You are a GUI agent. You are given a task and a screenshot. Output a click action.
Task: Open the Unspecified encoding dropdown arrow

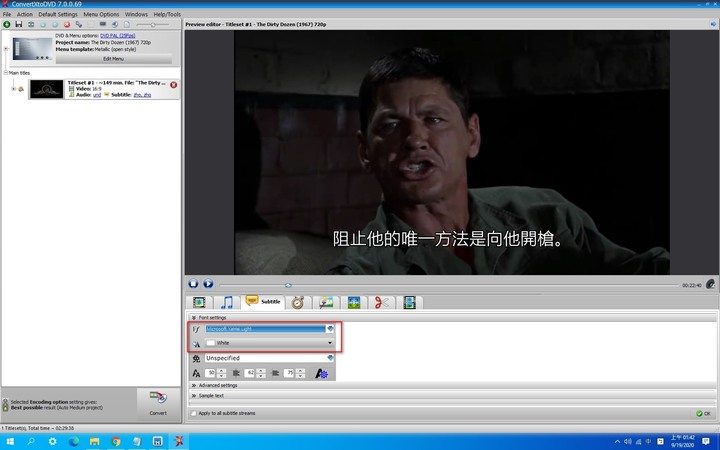point(330,358)
